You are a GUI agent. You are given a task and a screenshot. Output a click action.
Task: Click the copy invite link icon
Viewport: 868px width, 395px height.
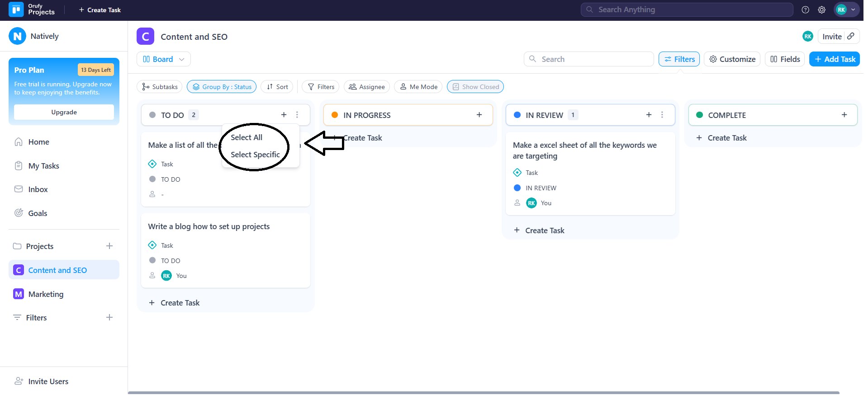tap(851, 36)
